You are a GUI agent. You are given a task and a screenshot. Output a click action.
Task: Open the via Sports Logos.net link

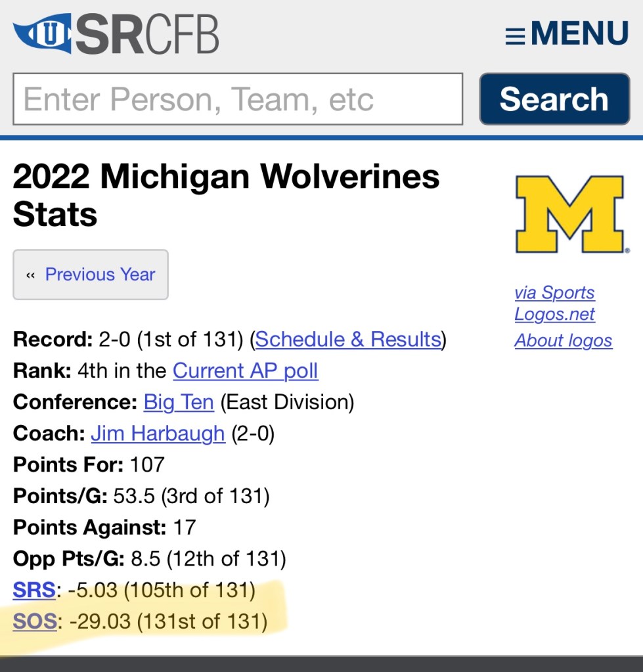[x=554, y=303]
